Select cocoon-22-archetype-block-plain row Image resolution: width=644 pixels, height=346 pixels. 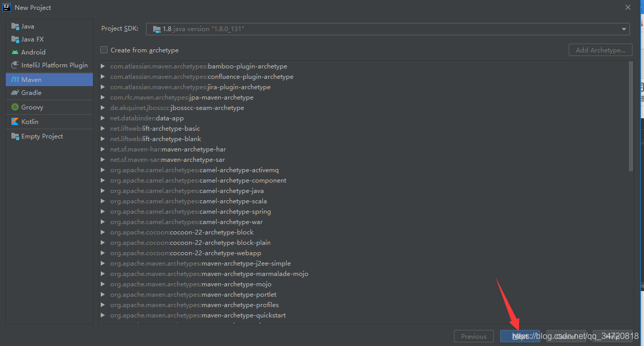pos(364,243)
